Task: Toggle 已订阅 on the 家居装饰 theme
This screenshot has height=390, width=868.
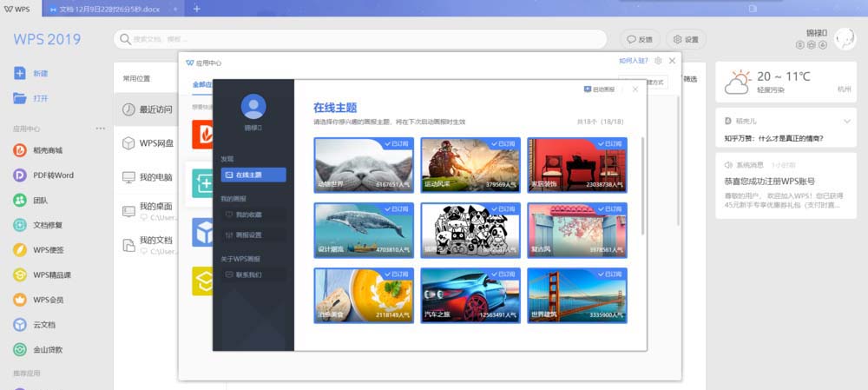Action: pyautogui.click(x=610, y=143)
